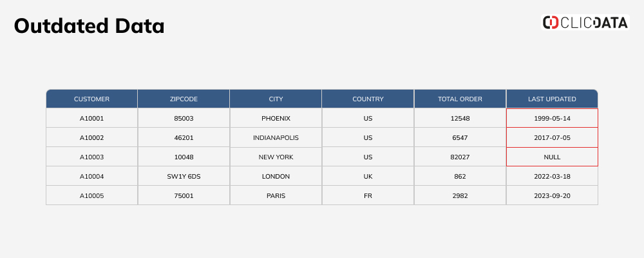Image resolution: width=644 pixels, height=258 pixels.
Task: Click the Outdated Data title
Action: point(89,26)
